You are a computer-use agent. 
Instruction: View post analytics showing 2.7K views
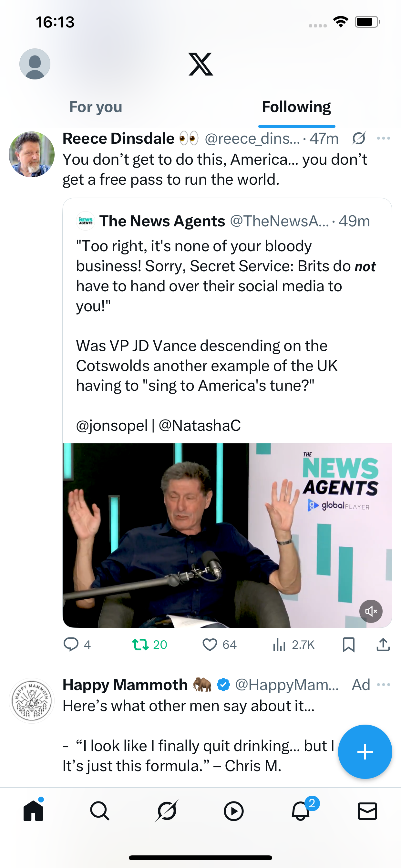coord(293,645)
